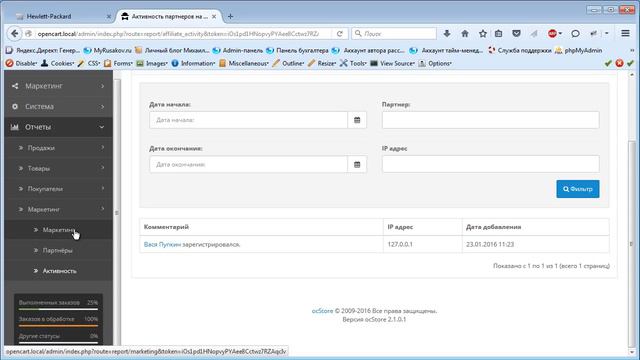Expand the Система sidebar section

point(58,107)
